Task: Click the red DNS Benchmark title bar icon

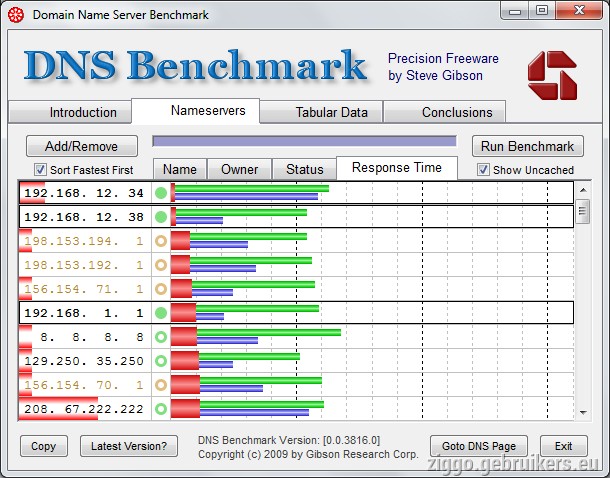Action: click(16, 15)
